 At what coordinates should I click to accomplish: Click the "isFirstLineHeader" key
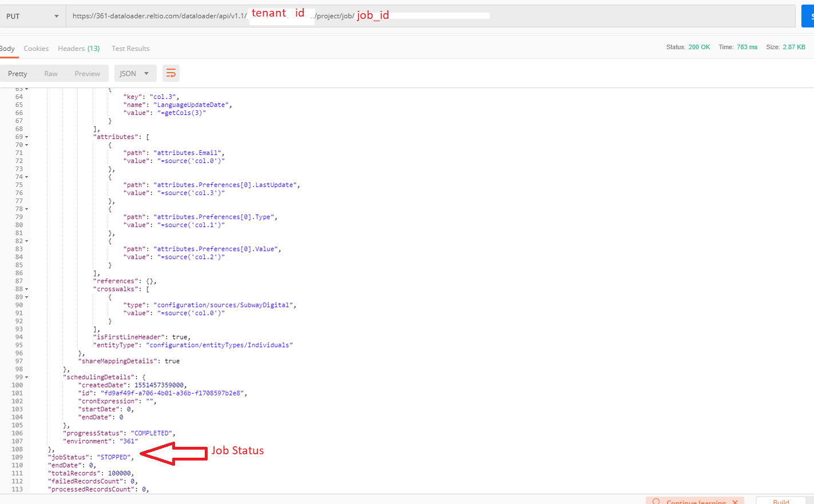[x=129, y=337]
